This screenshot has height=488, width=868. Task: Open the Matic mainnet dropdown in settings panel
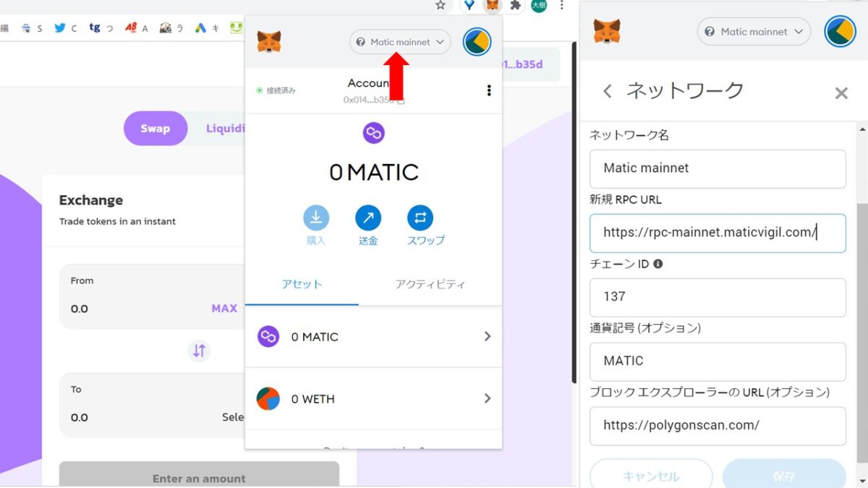754,32
